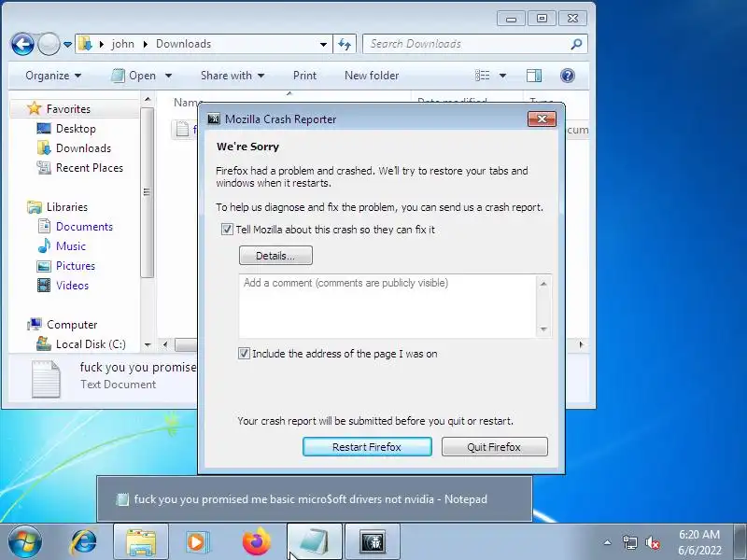Launch Internet Explorer from taskbar

coord(83,542)
